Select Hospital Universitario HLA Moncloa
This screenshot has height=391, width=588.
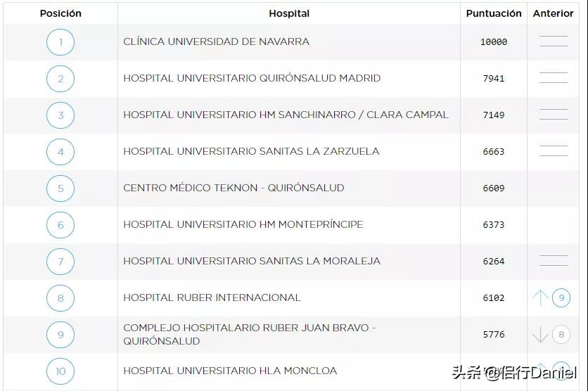(x=230, y=371)
